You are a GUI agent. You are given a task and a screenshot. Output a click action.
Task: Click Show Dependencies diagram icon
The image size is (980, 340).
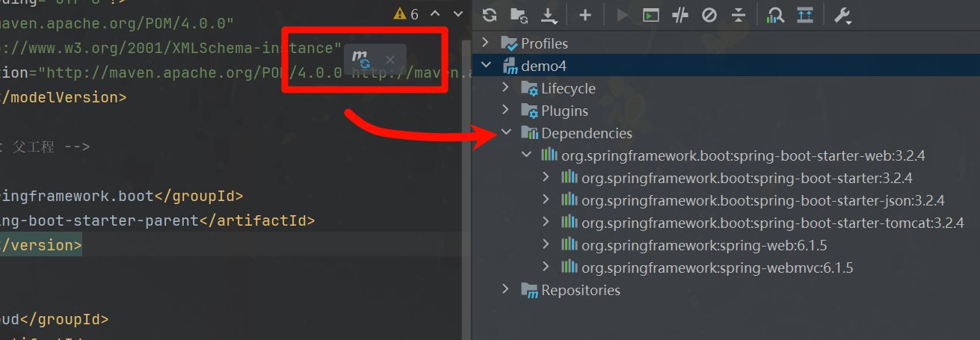tap(775, 15)
